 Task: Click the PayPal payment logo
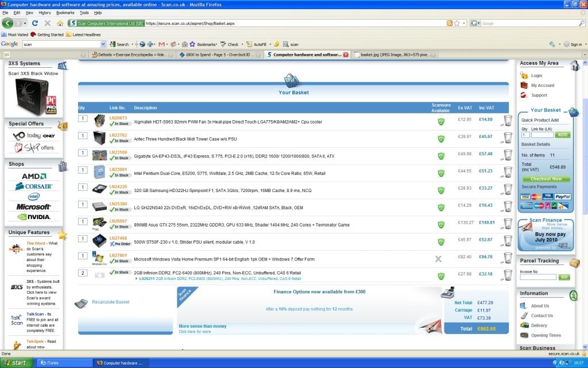pos(563,197)
